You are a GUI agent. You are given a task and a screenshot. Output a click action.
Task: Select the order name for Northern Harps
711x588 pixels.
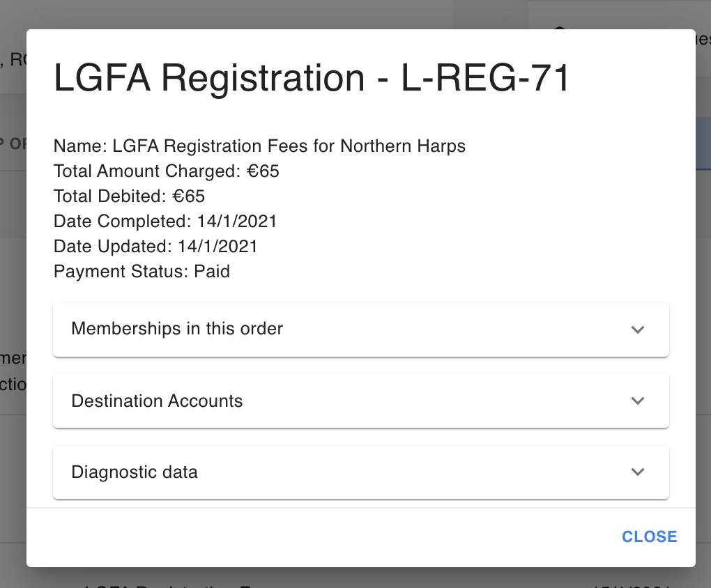pyautogui.click(x=259, y=146)
